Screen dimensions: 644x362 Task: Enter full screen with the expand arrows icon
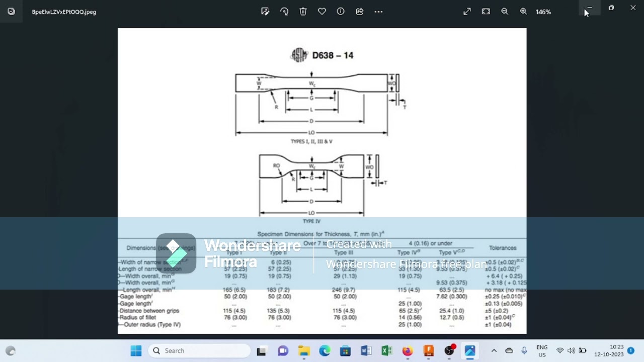467,12
